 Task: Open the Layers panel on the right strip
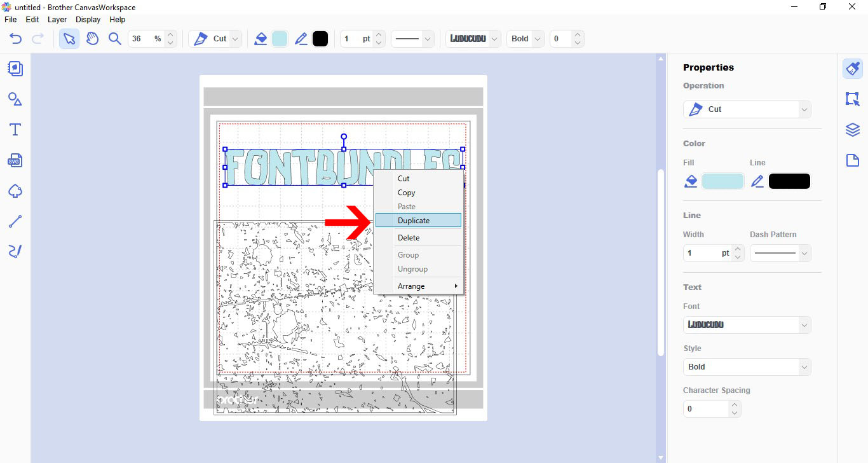[853, 130]
